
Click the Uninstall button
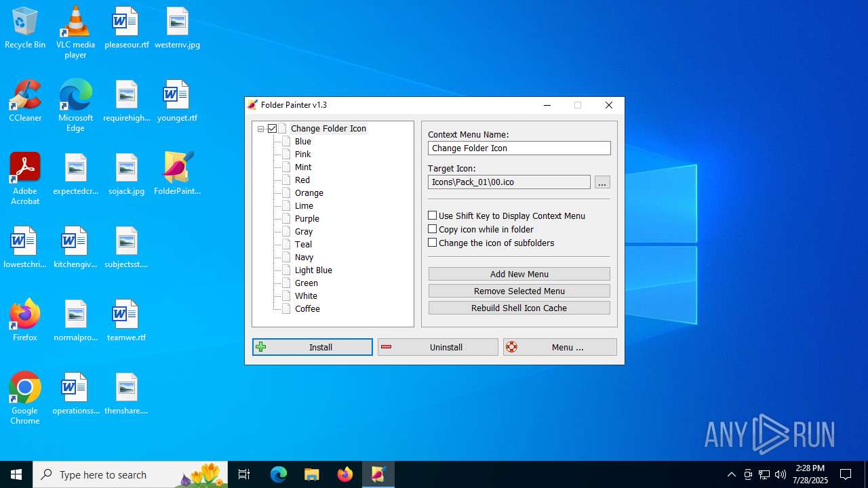[x=438, y=347]
